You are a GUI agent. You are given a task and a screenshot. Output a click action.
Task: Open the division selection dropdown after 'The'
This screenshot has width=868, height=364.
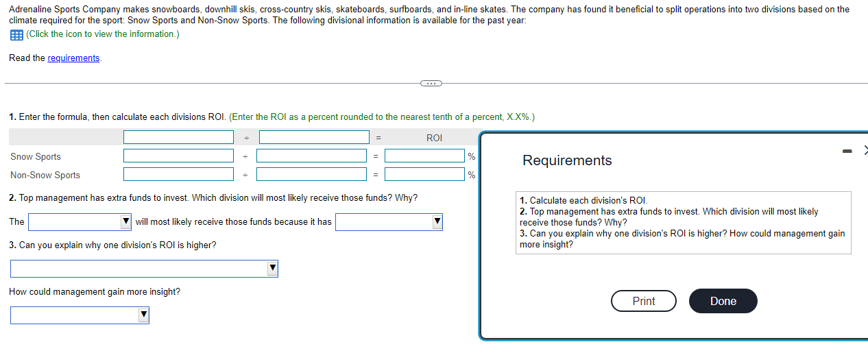pyautogui.click(x=80, y=222)
